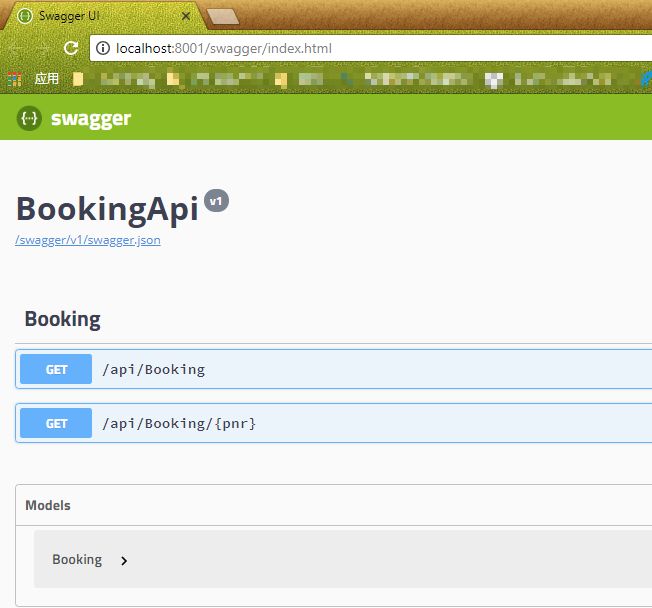Open the /swagger/v1/swagger.json link
This screenshot has height=608, width=652.
click(x=88, y=240)
